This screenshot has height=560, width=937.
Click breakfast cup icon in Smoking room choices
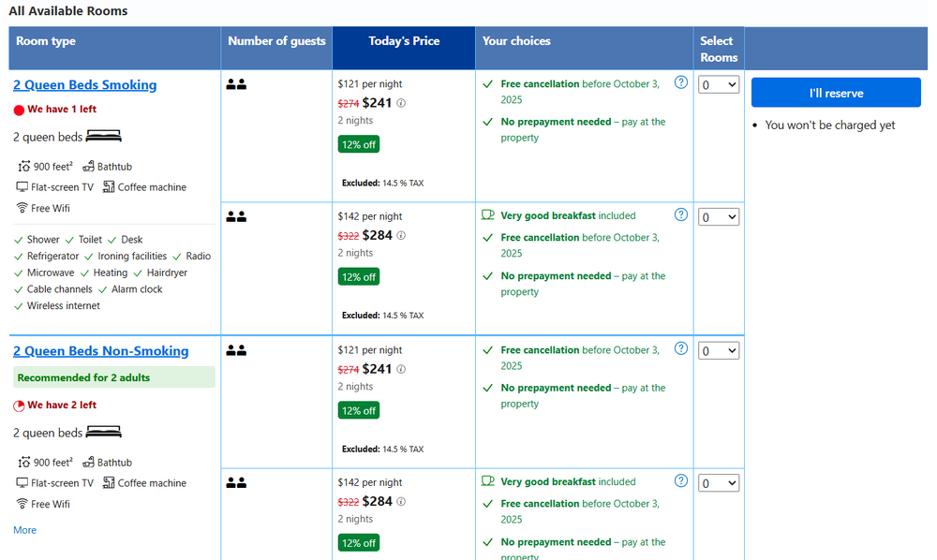488,215
